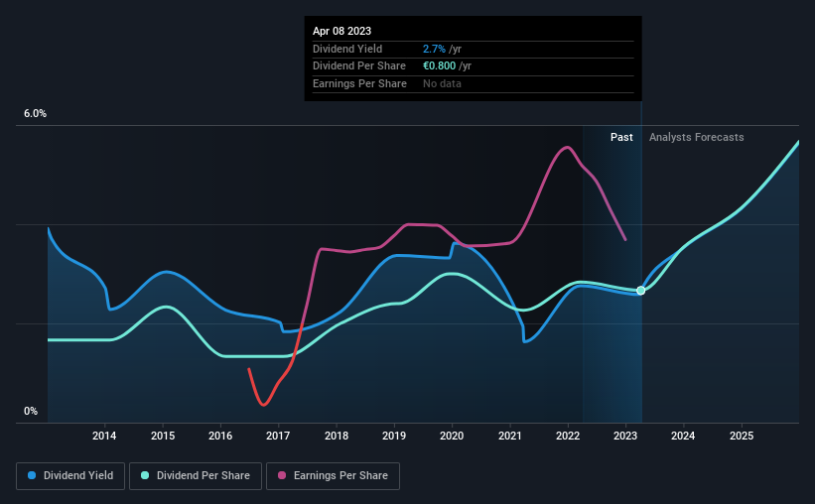Screen dimensions: 815x504
Task: Click the blue Dividend Yield legend dot
Action: tap(32, 475)
